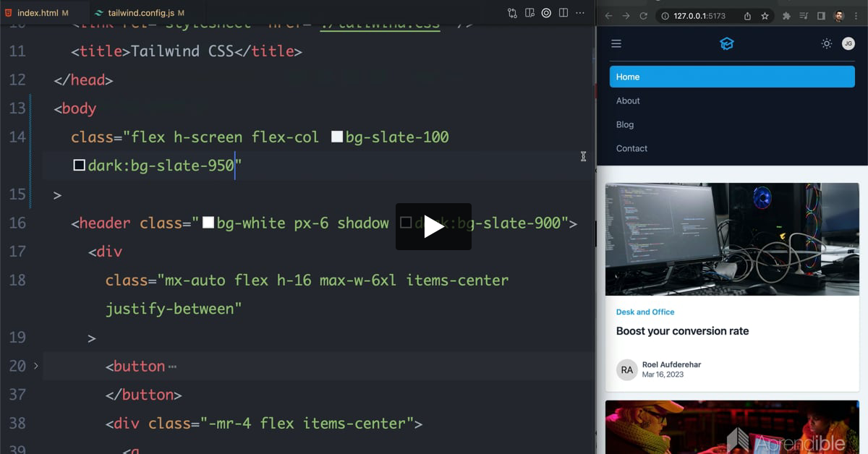Click the body tag on line 13
This screenshot has height=454, width=868.
(79, 108)
